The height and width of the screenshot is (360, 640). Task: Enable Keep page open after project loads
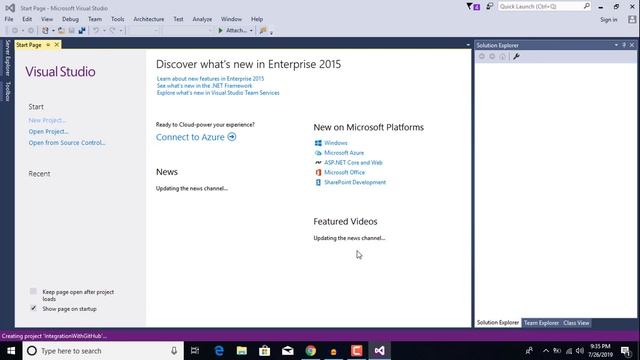[x=33, y=291]
